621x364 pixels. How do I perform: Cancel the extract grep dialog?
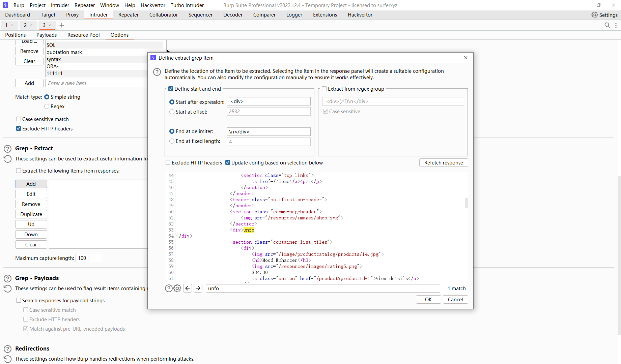point(455,299)
